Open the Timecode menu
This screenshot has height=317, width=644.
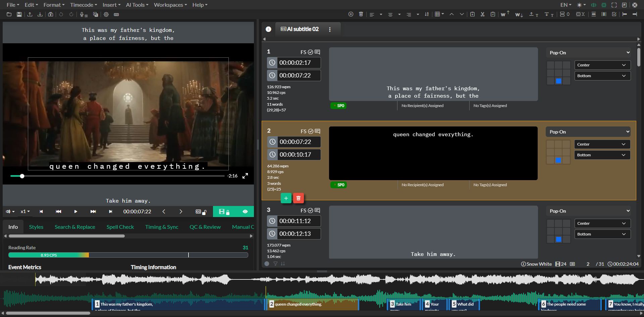[84, 5]
